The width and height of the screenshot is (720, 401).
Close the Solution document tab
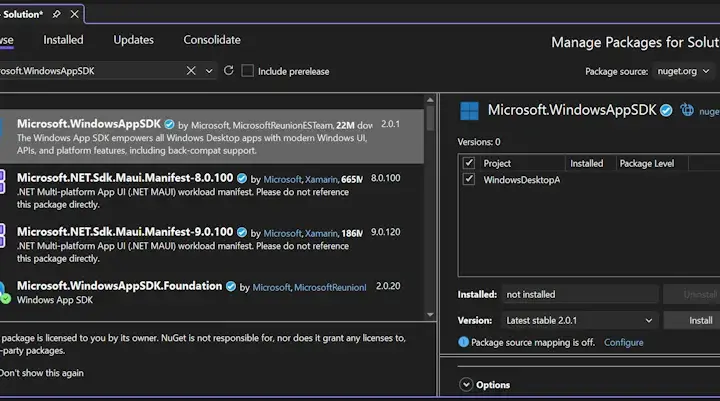pyautogui.click(x=74, y=14)
